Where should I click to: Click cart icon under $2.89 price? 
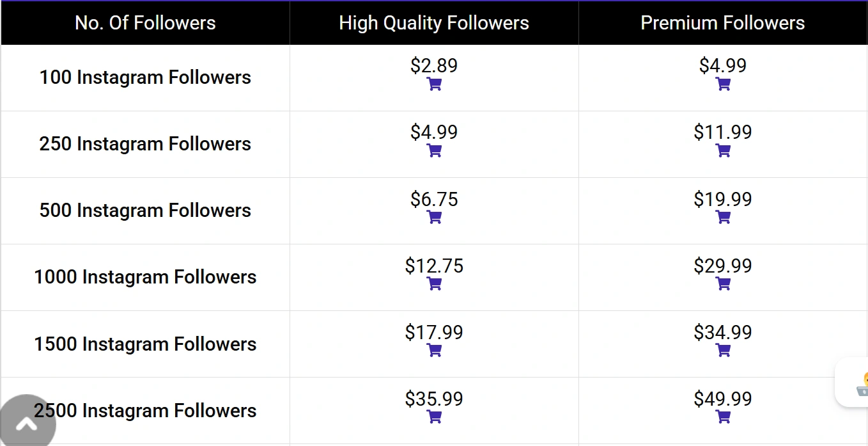click(434, 84)
